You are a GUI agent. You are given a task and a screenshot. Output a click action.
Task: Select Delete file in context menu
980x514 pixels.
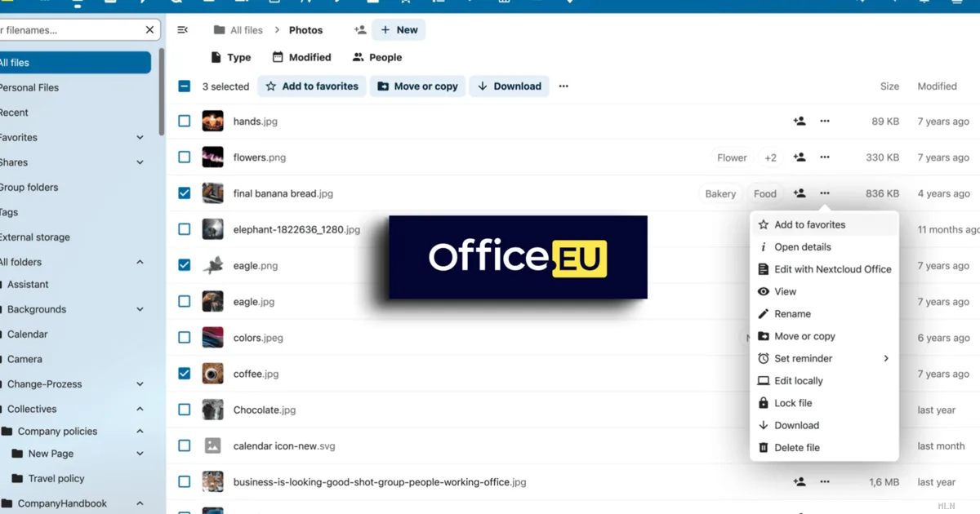coord(796,448)
